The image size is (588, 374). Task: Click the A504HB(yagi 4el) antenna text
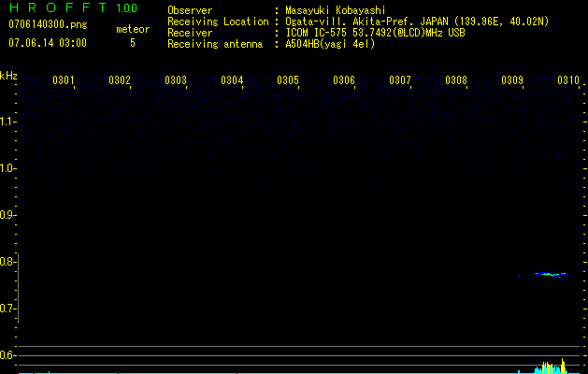tap(330, 44)
